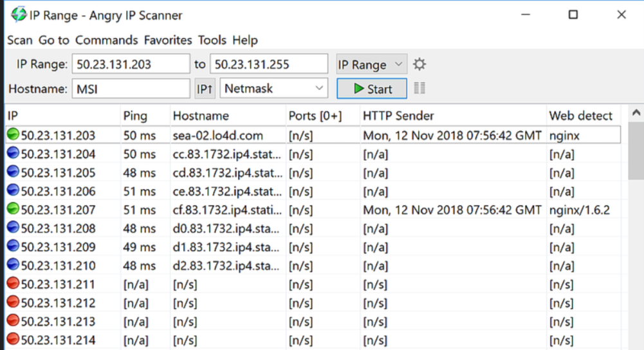Viewport: 644px width, 350px height.
Task: Sort by the Web detect column header
Action: (x=584, y=116)
